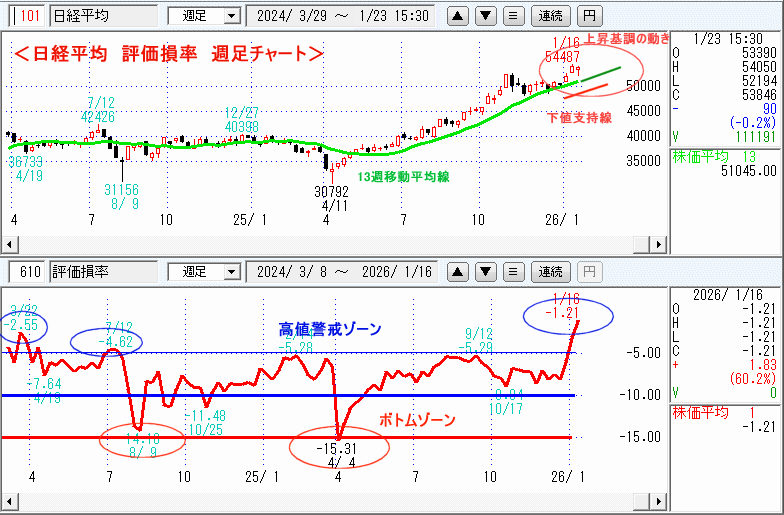This screenshot has height=515, width=784.
Task: Click the scroll thumb of the Nikkei chart scrollbar
Action: [641, 244]
